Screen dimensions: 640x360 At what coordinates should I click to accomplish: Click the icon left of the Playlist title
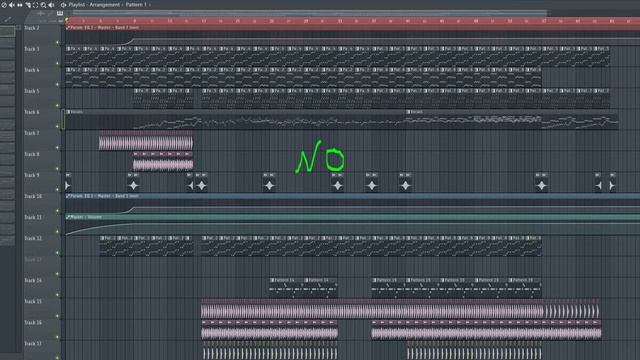63,5
